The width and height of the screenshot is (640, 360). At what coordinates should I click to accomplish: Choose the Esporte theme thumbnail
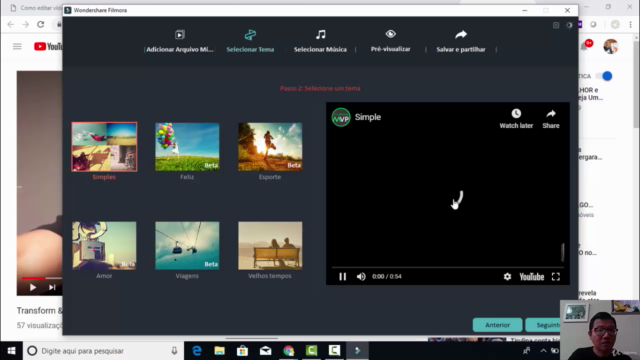click(x=270, y=147)
